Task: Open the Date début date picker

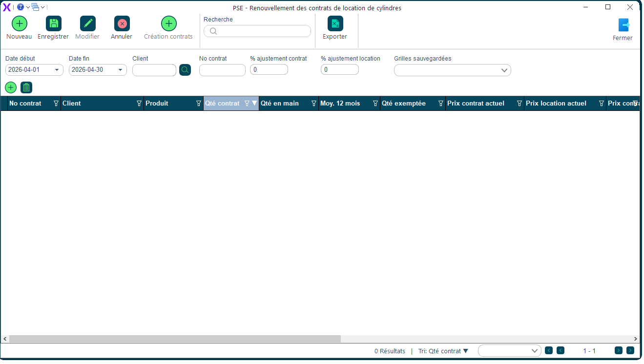Action: 57,70
